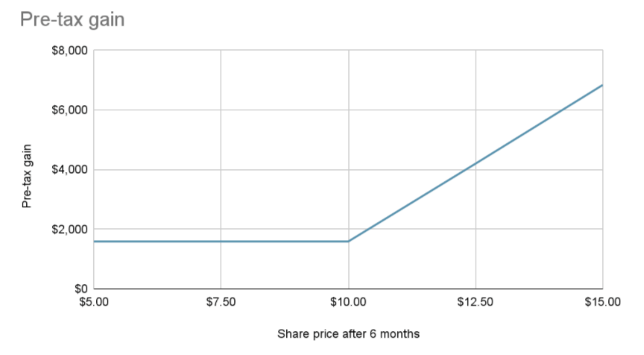644x355 pixels.
Task: Select the "Share price after 6 months" axis title
Action: [348, 333]
